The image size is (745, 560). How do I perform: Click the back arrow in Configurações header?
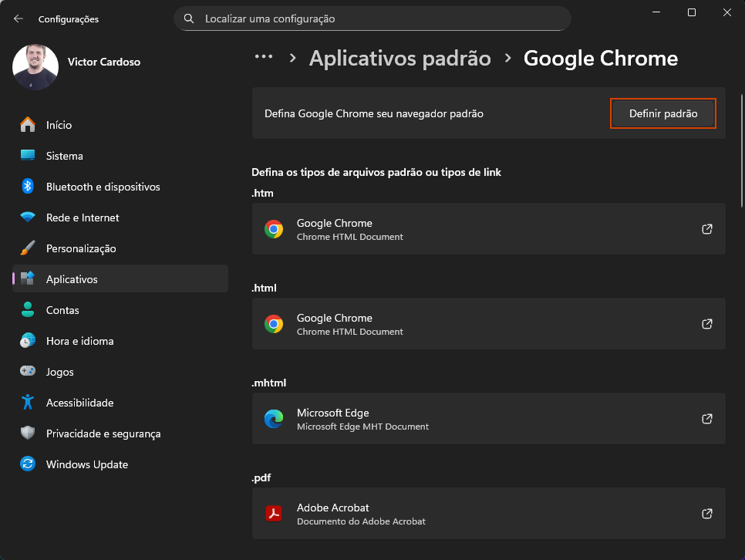[19, 19]
